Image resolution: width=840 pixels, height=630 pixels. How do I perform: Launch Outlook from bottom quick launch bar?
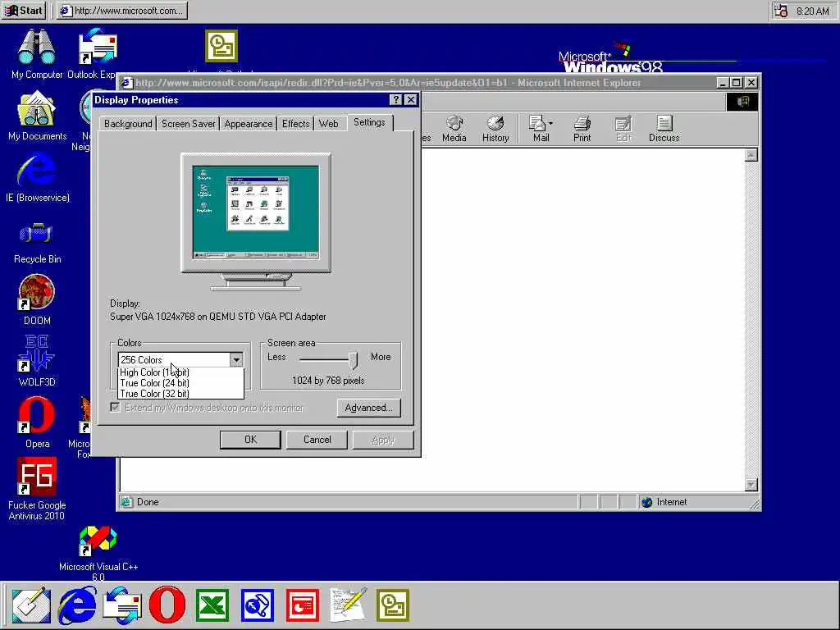(393, 605)
